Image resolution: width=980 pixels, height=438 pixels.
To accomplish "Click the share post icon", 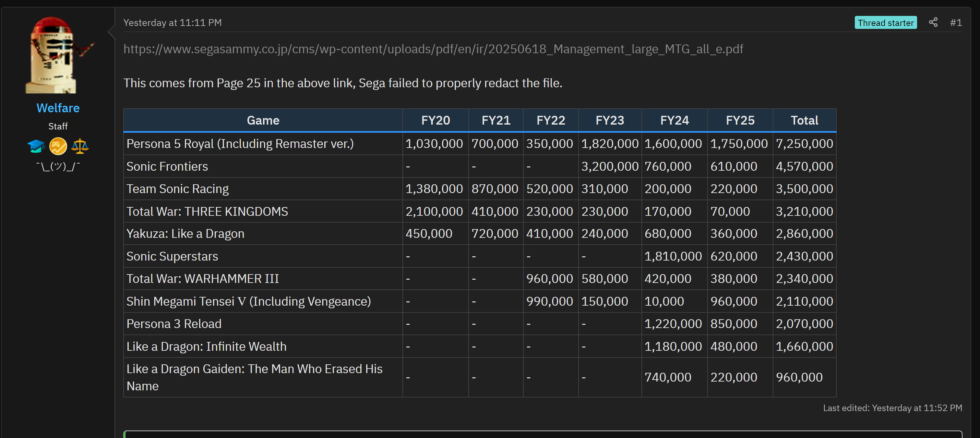I will tap(933, 22).
